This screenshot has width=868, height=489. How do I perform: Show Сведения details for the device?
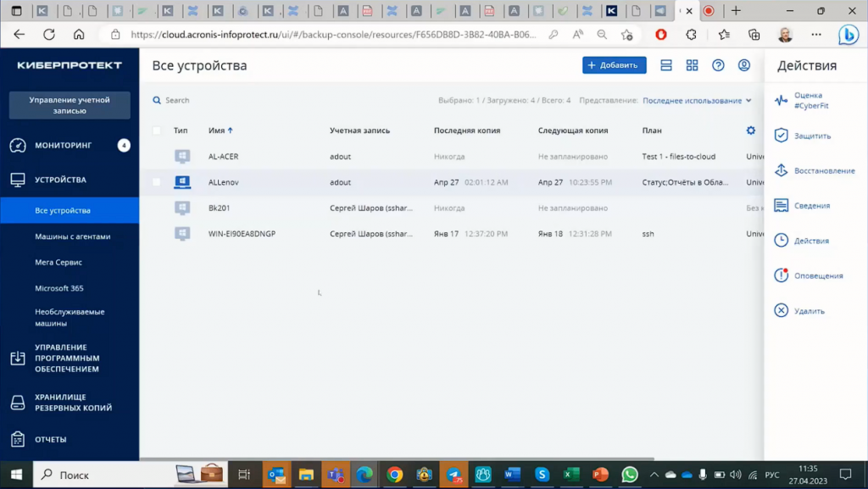802,206
